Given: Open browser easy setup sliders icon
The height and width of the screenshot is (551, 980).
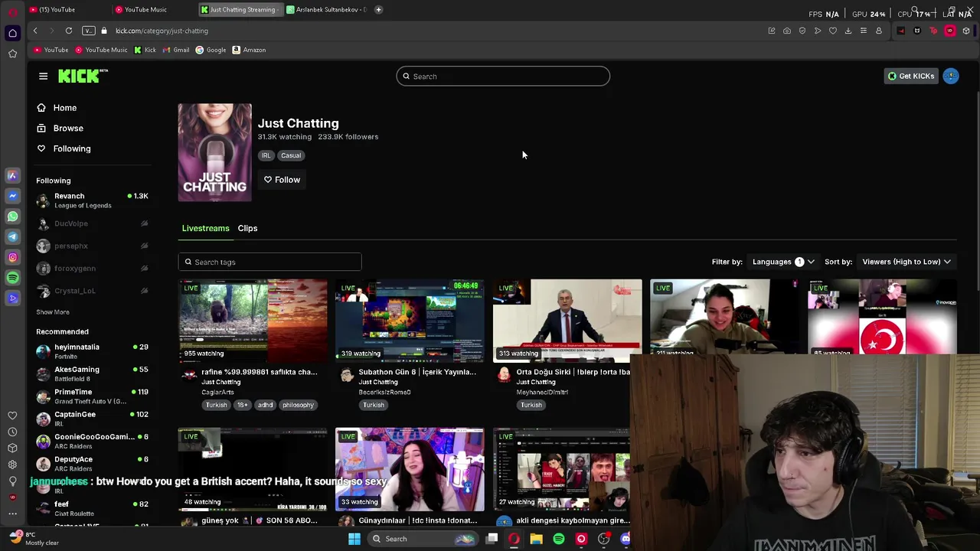Looking at the screenshot, I should 864,31.
